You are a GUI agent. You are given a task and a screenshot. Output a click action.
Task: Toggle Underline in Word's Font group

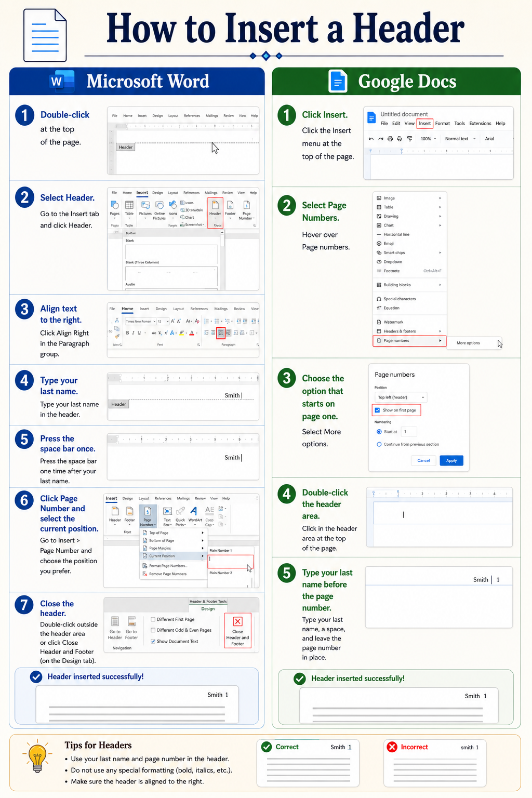139,333
